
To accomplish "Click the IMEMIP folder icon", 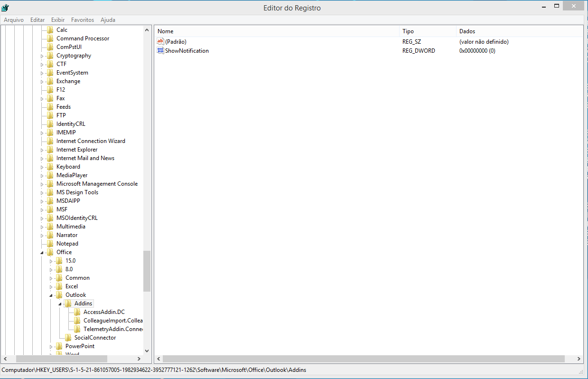I will (50, 133).
